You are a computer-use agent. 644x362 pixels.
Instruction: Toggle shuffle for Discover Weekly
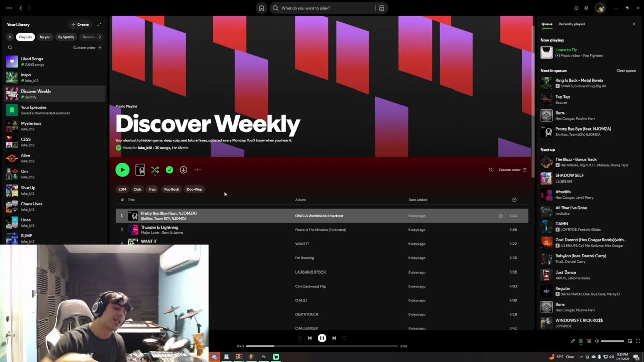(x=155, y=170)
